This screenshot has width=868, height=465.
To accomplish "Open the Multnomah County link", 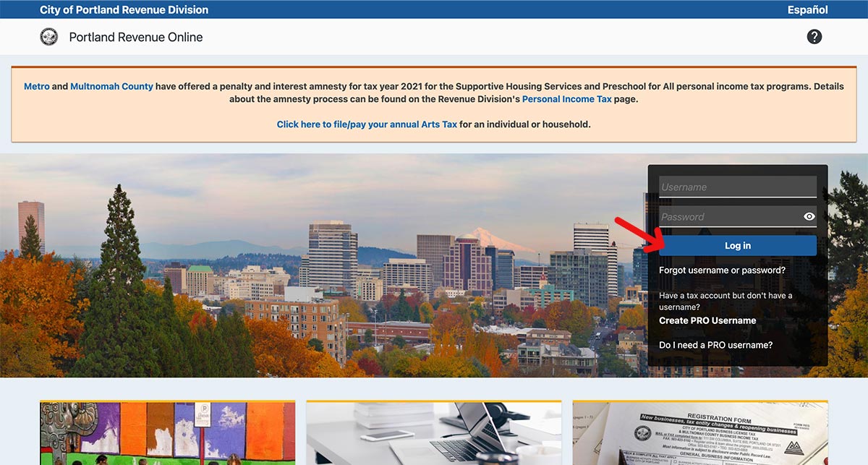I will (x=111, y=86).
